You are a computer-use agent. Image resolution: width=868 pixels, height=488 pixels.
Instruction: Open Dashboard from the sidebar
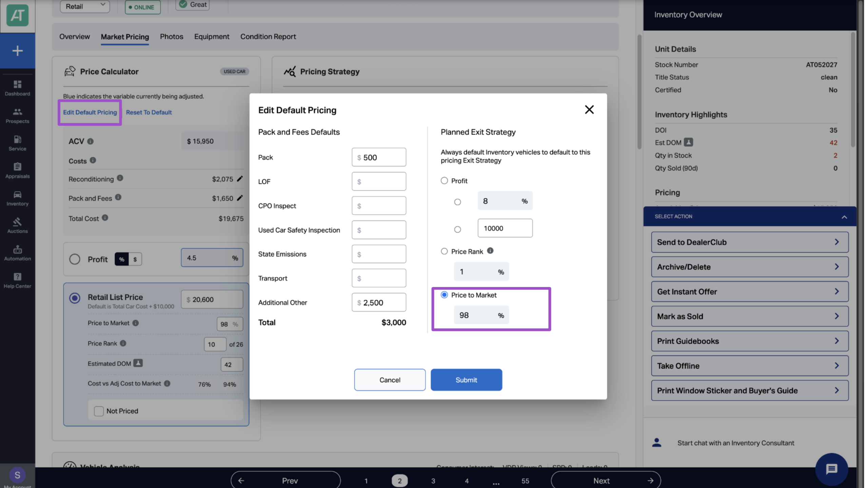17,88
